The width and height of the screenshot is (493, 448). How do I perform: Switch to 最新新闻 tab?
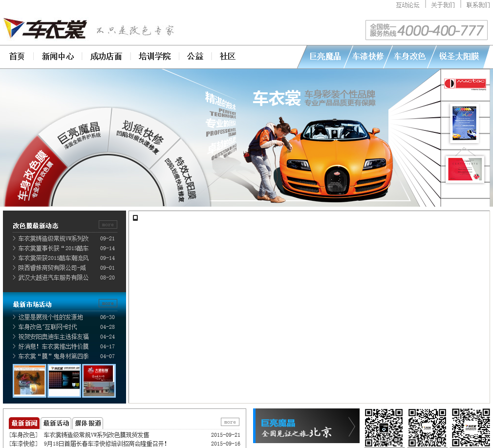tap(24, 423)
